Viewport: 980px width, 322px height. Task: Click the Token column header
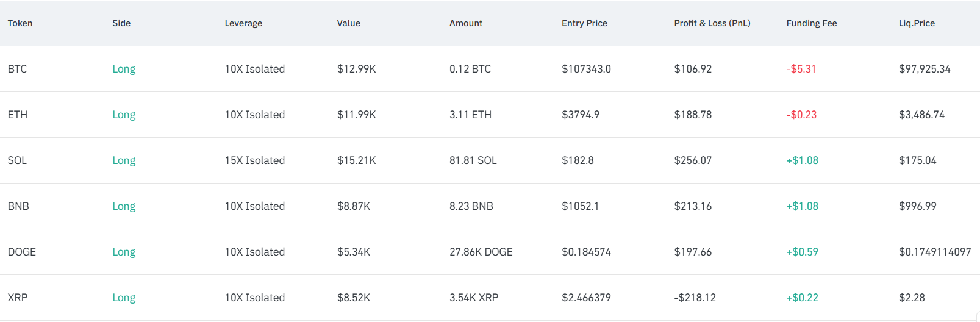tap(20, 23)
